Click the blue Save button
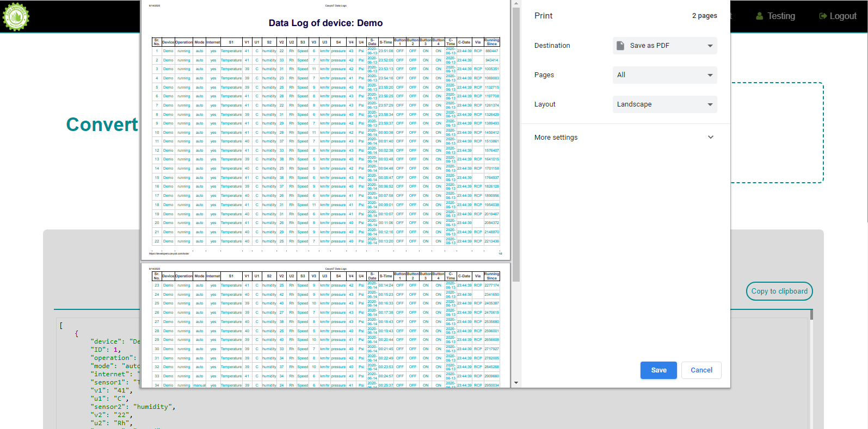Screen dimensions: 868x429 click(x=658, y=370)
